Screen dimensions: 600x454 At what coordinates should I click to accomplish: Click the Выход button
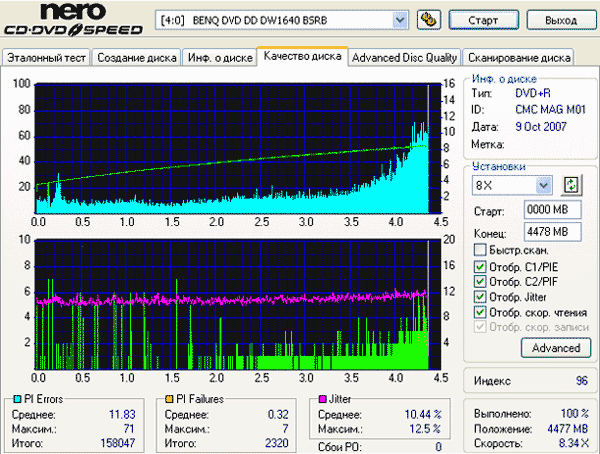pyautogui.click(x=561, y=20)
